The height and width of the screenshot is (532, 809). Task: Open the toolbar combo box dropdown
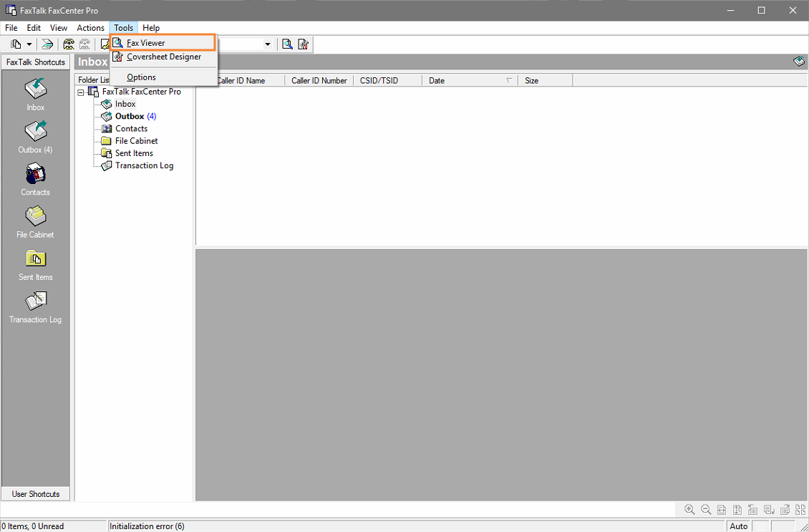(x=268, y=44)
